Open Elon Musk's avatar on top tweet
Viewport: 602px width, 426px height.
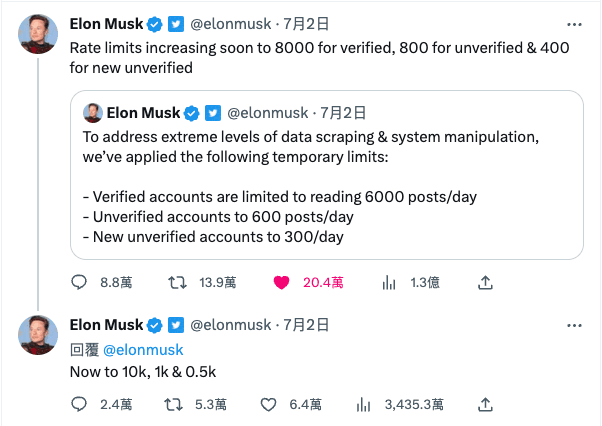point(38,34)
